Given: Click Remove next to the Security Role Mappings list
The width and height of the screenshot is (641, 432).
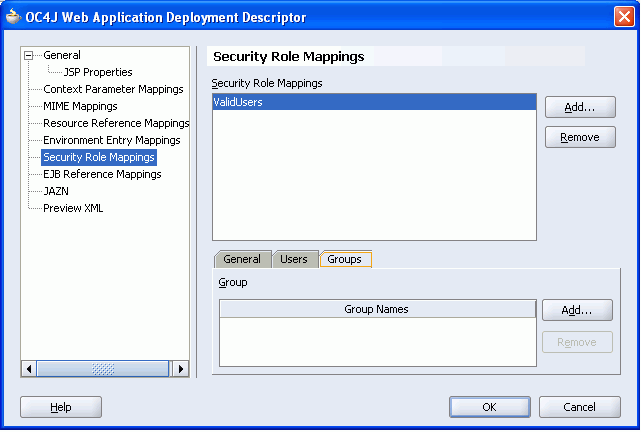Looking at the screenshot, I should click(x=580, y=137).
